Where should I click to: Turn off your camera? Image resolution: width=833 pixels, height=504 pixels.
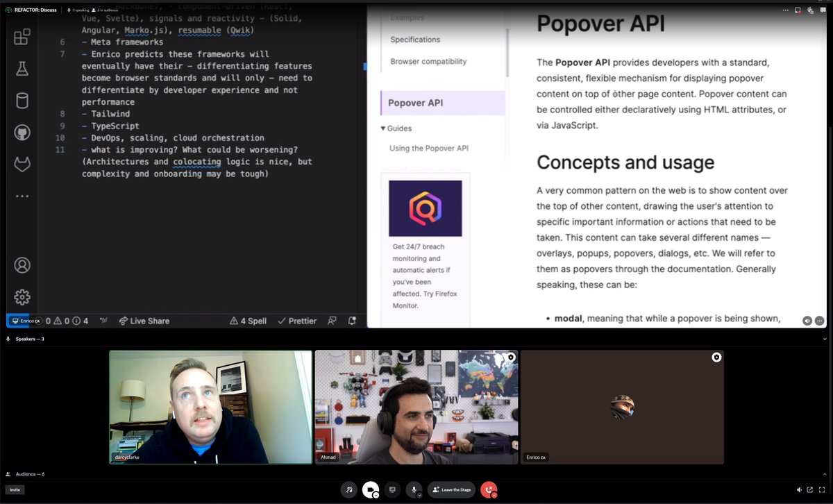point(371,489)
